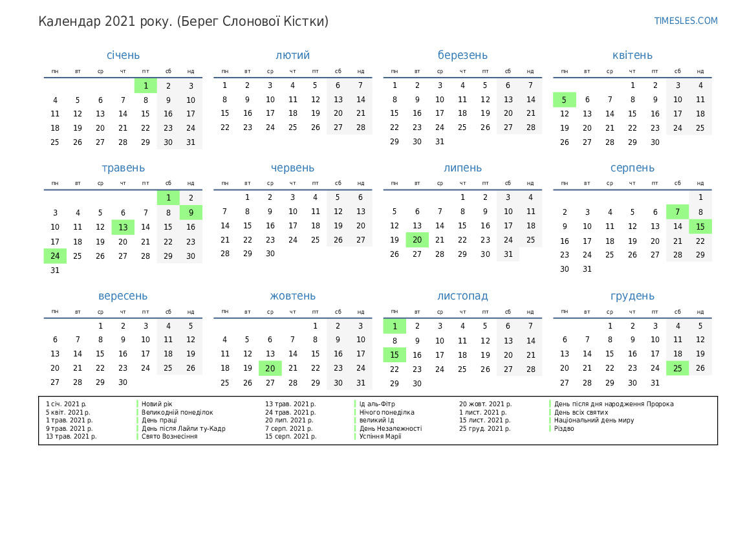
Task: Click legend date '20 жовт. 2021 р.'
Action: click(x=485, y=404)
